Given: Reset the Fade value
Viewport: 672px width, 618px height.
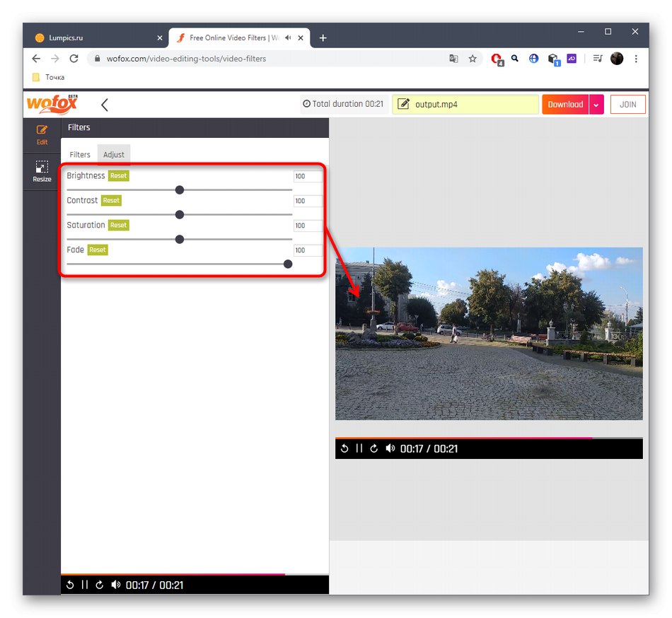Looking at the screenshot, I should pos(98,250).
